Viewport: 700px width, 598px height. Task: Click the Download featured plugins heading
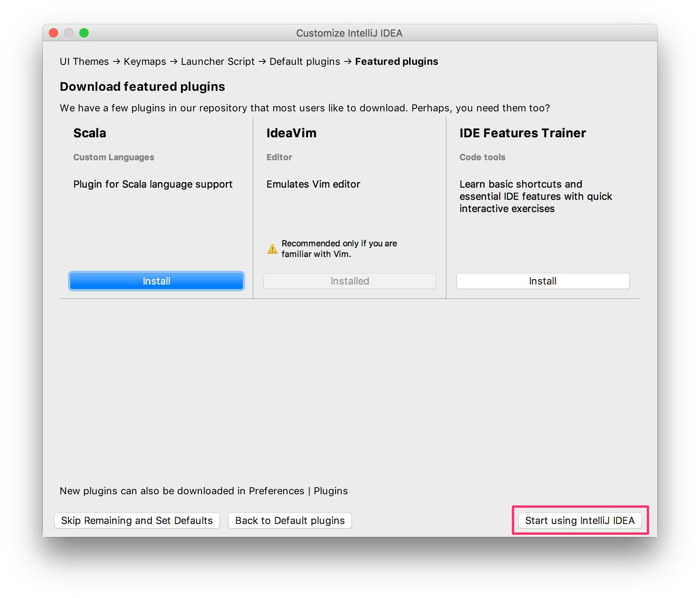(142, 87)
